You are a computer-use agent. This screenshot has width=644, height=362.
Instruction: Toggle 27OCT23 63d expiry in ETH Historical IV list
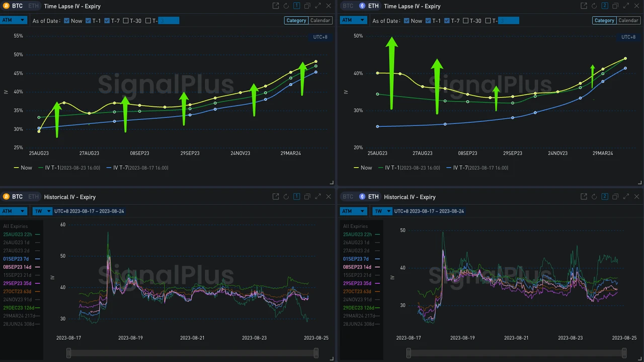[361, 292]
